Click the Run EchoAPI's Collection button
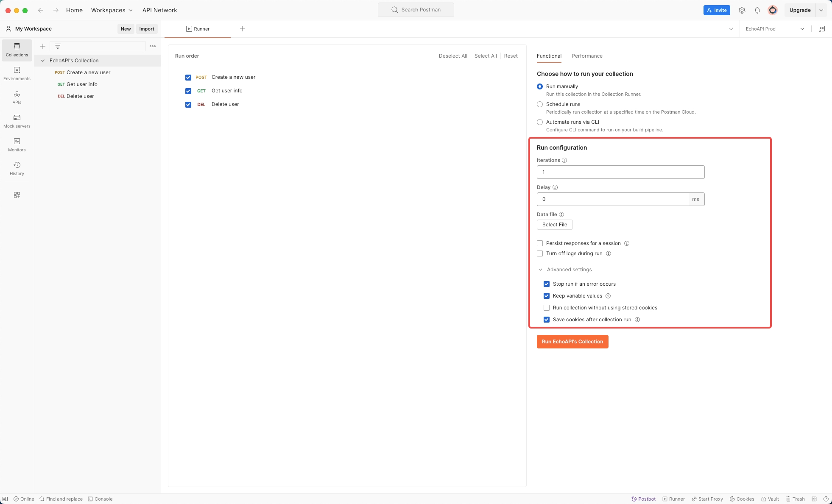Viewport: 832px width, 504px height. point(572,342)
